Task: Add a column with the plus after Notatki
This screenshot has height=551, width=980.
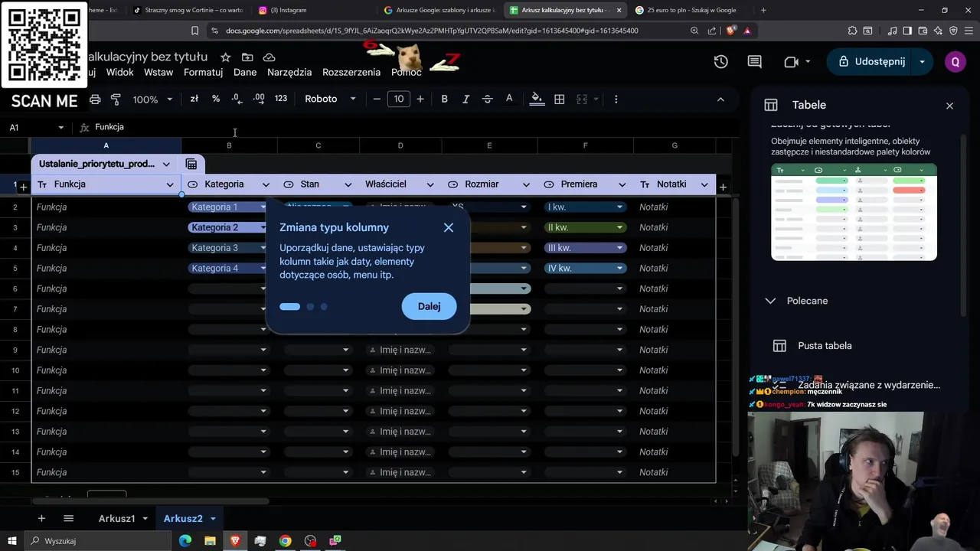Action: tap(723, 187)
